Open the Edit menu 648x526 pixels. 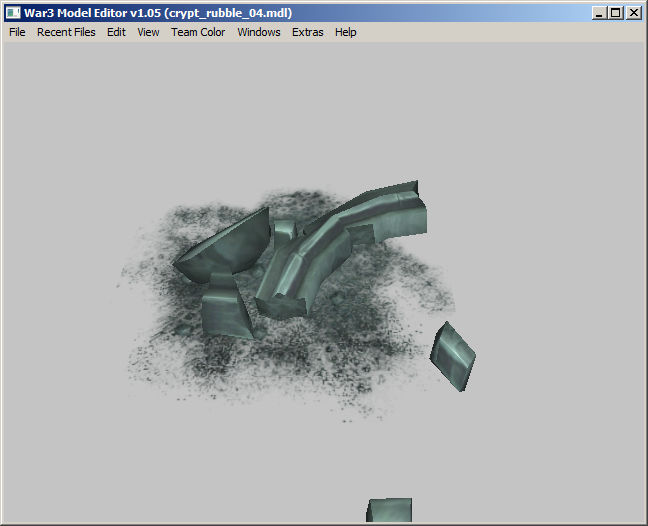pyautogui.click(x=116, y=32)
